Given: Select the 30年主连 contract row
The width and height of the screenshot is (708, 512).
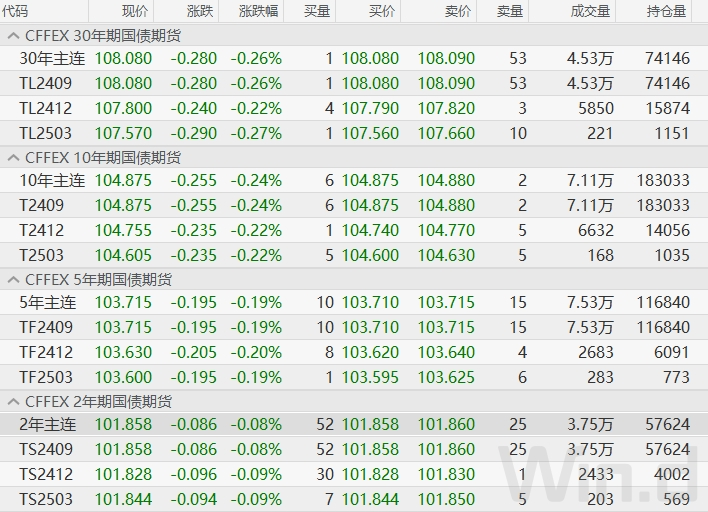Looking at the screenshot, I should 354,58.
